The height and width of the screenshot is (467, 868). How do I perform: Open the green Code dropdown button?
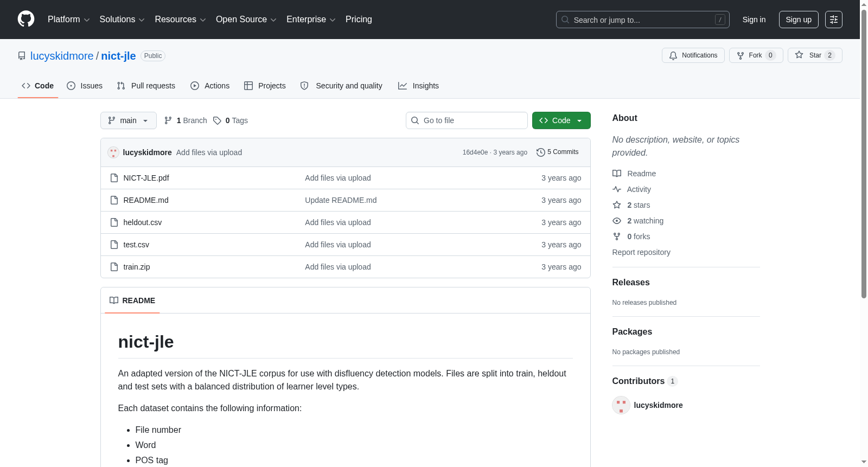point(561,120)
